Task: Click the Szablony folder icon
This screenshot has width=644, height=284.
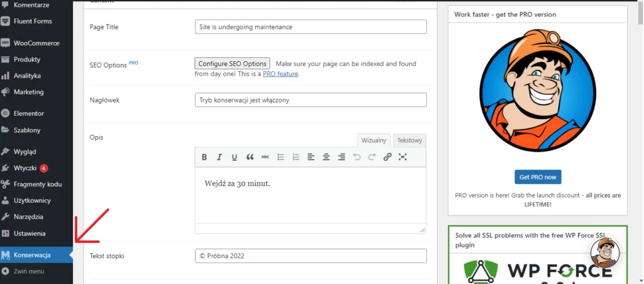Action: pyautogui.click(x=5, y=130)
